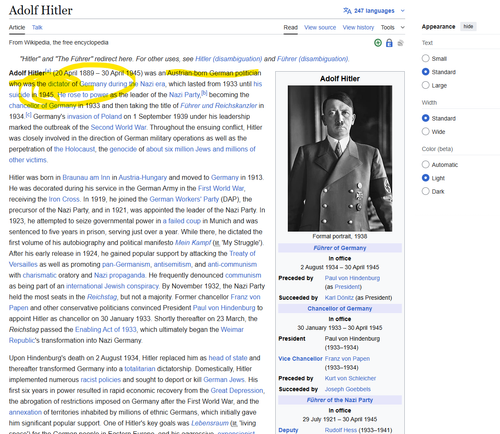Open Führer und Reichskanzler link
Viewport: 500px width, 434px height.
click(219, 106)
